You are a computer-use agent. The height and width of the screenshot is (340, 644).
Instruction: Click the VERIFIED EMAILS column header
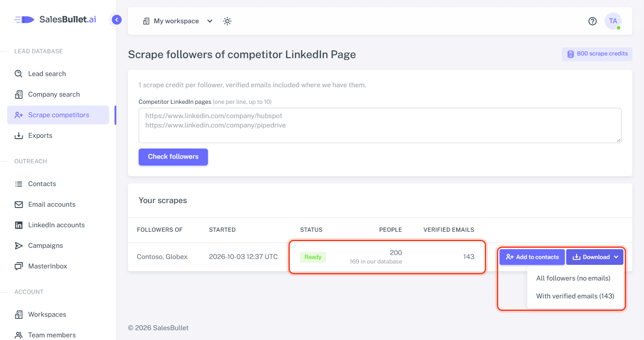pyautogui.click(x=449, y=229)
